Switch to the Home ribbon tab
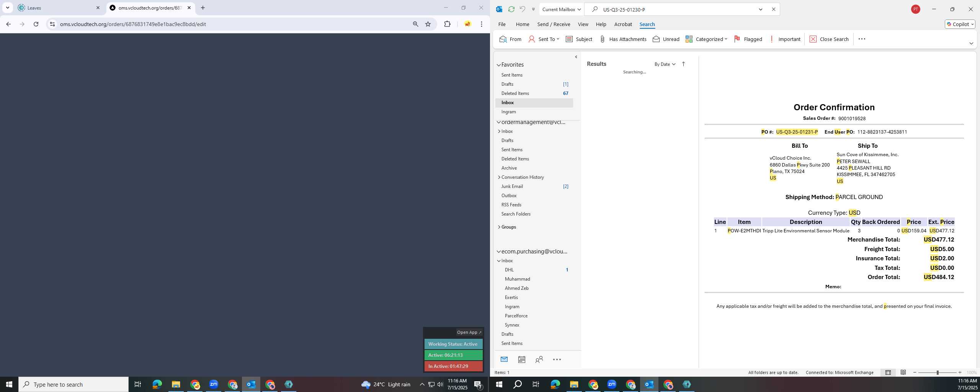Screen dimensions: 980x392 522,24
